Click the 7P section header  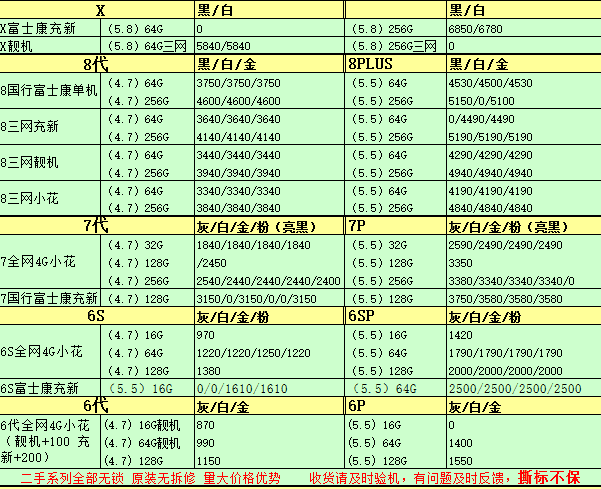pos(396,226)
